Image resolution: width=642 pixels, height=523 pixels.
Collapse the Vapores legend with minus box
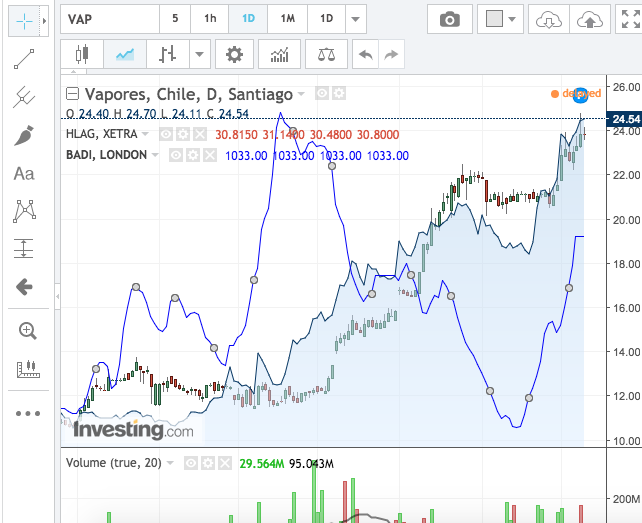tap(72, 94)
